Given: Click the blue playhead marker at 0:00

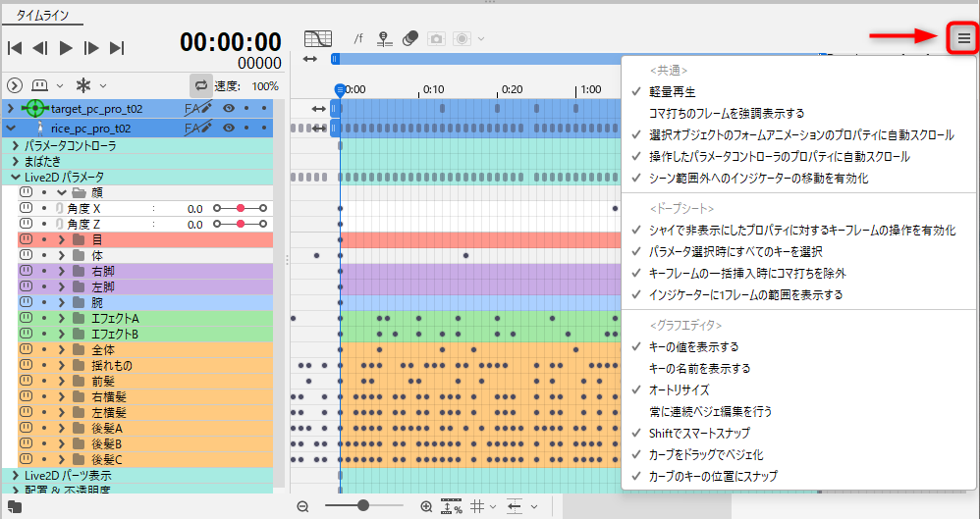Looking at the screenshot, I should click(340, 90).
